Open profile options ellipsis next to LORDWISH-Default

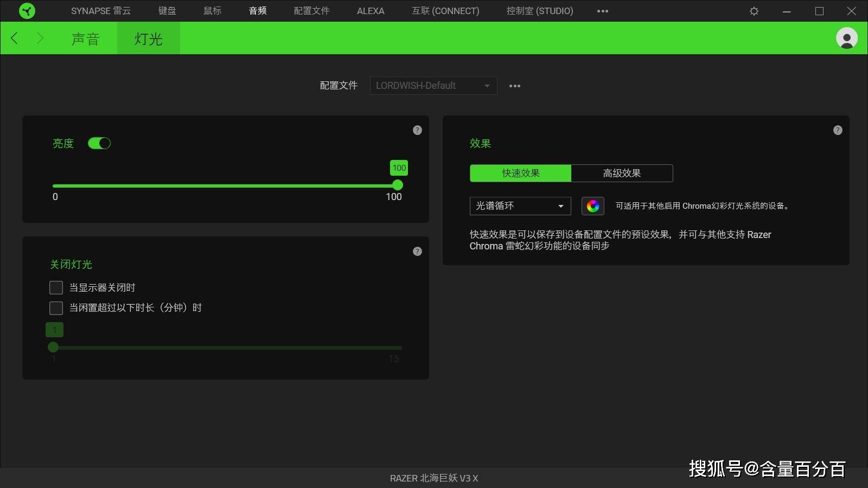click(x=515, y=86)
